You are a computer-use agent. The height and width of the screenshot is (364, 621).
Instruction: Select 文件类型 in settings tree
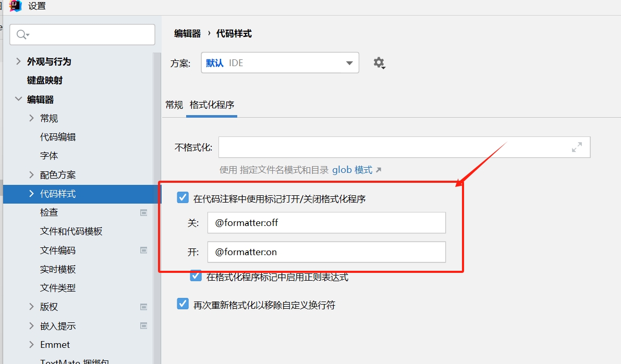click(58, 288)
